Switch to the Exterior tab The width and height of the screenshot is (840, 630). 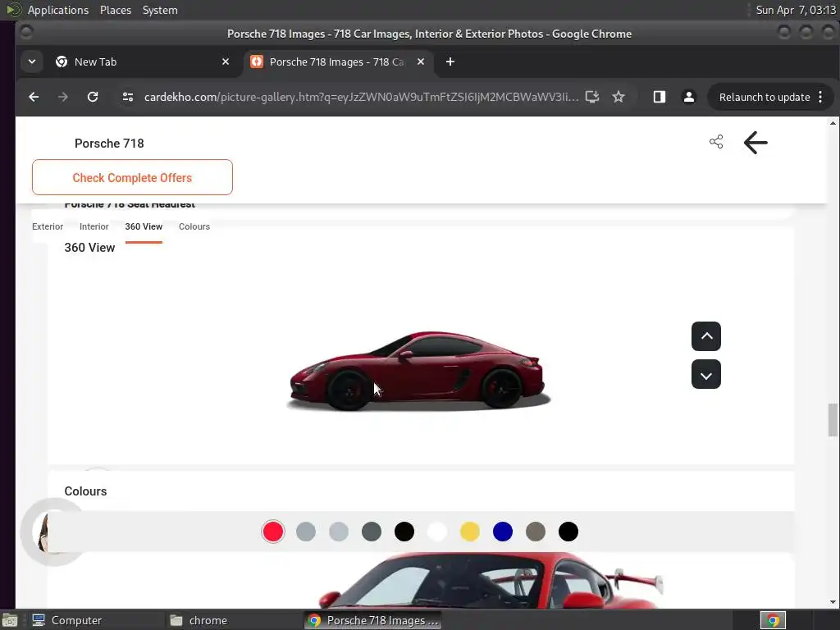click(48, 226)
